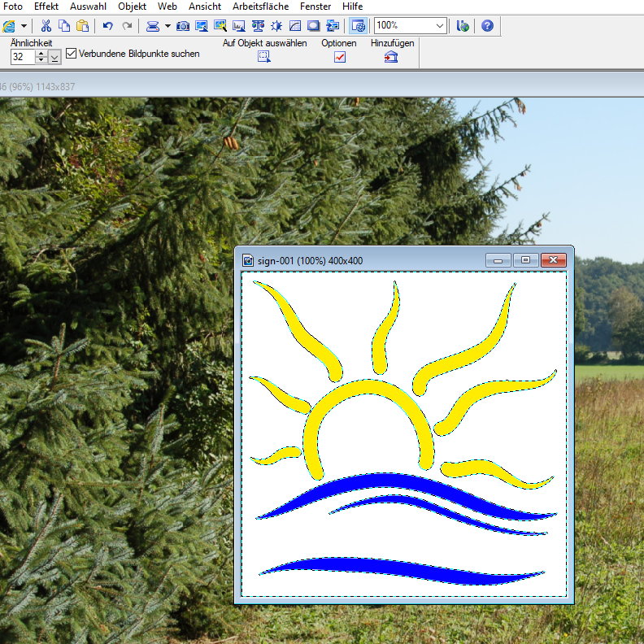
Task: Open the Auswahl menu
Action: (x=88, y=6)
